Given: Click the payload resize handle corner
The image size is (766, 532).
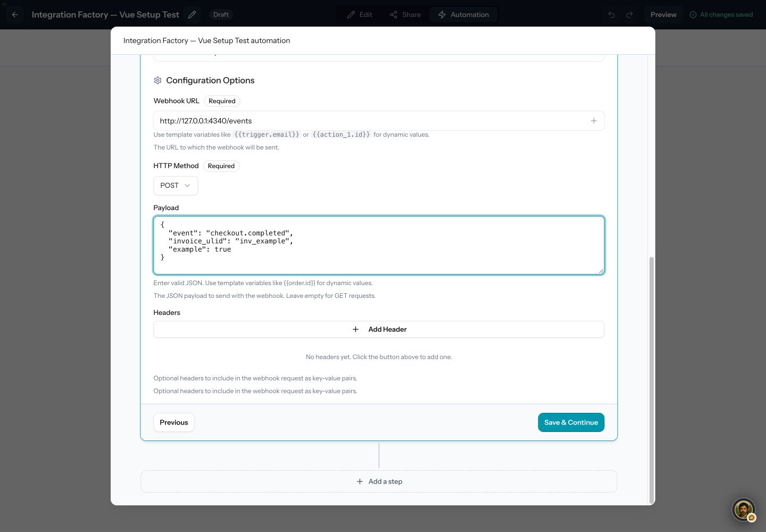Looking at the screenshot, I should [x=601, y=271].
